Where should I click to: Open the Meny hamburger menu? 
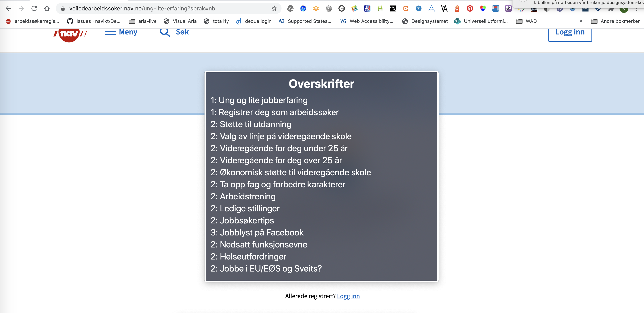121,32
